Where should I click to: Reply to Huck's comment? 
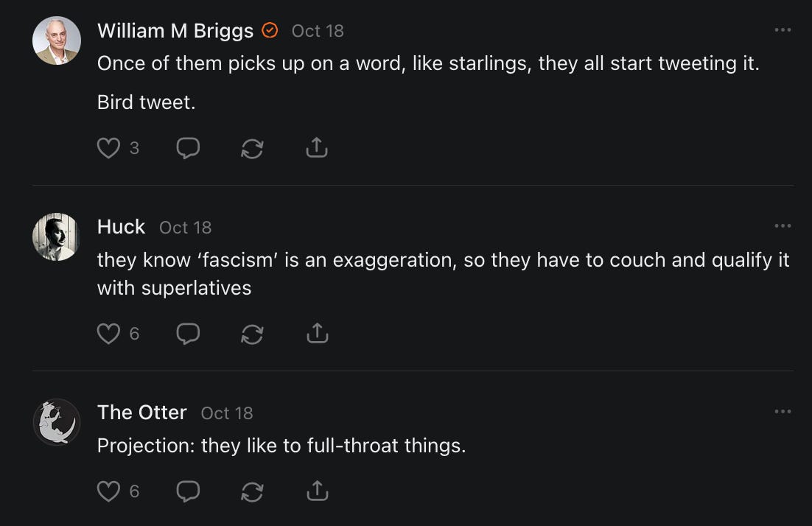188,334
